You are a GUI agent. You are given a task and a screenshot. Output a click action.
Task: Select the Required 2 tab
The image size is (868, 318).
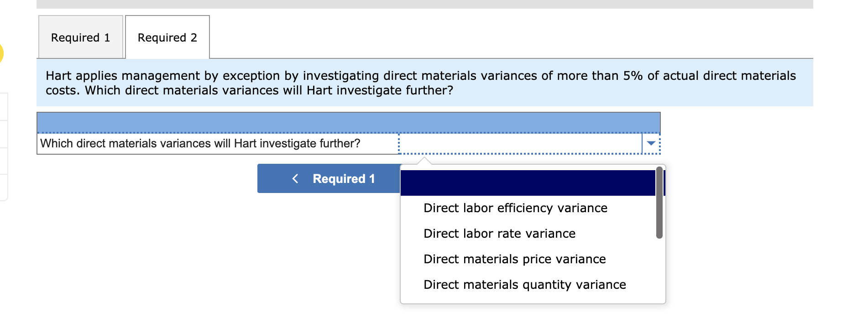tap(167, 37)
